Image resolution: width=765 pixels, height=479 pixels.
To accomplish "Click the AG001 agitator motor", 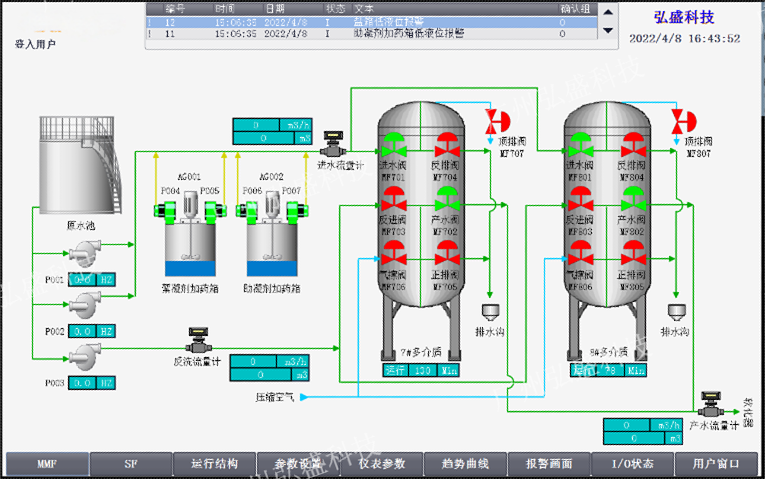I will coord(190,205).
